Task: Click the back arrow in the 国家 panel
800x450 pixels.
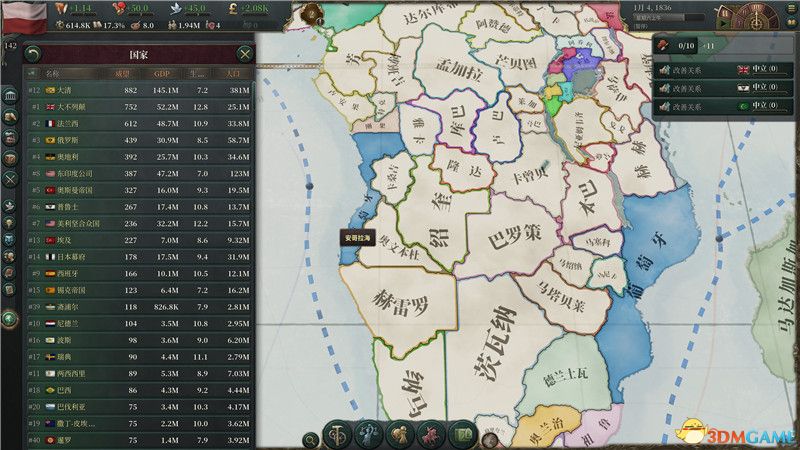Action: coord(33,54)
